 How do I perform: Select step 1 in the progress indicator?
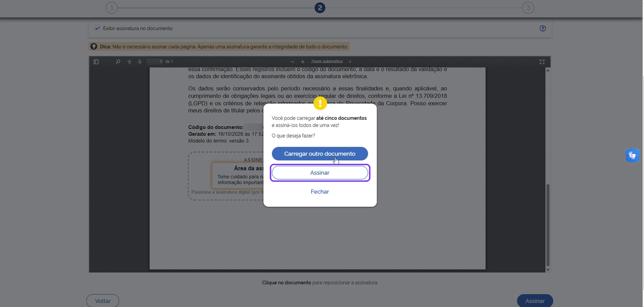coord(111,8)
